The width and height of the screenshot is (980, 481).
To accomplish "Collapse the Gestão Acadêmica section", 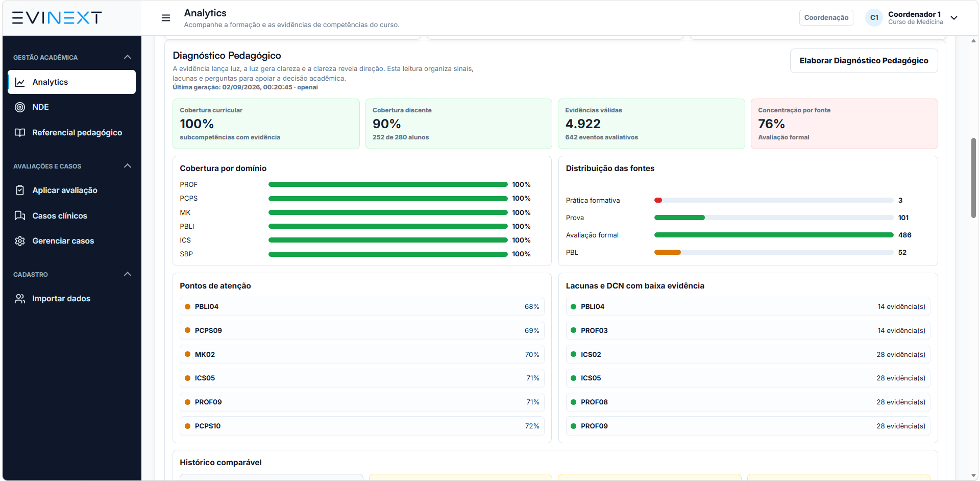I will click(x=128, y=57).
